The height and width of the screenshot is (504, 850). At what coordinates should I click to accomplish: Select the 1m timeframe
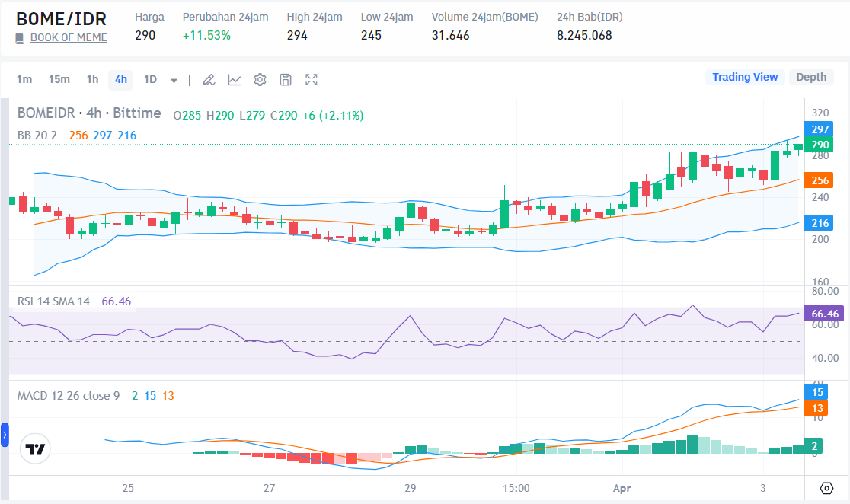[x=24, y=80]
